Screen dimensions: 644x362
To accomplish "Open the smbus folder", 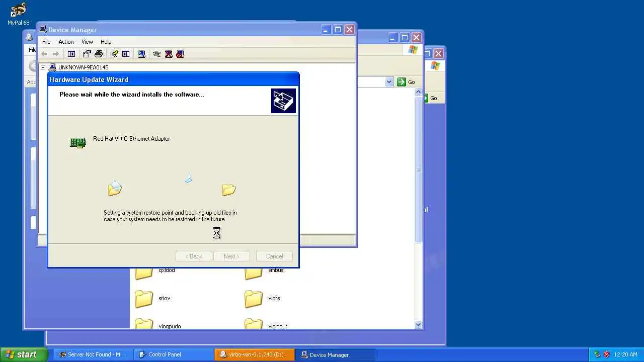I will (x=254, y=273).
